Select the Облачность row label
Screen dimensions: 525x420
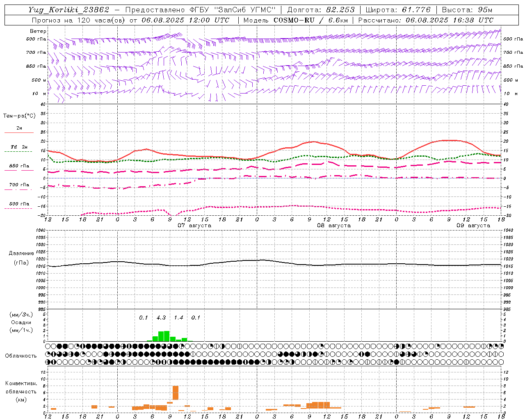point(21,356)
